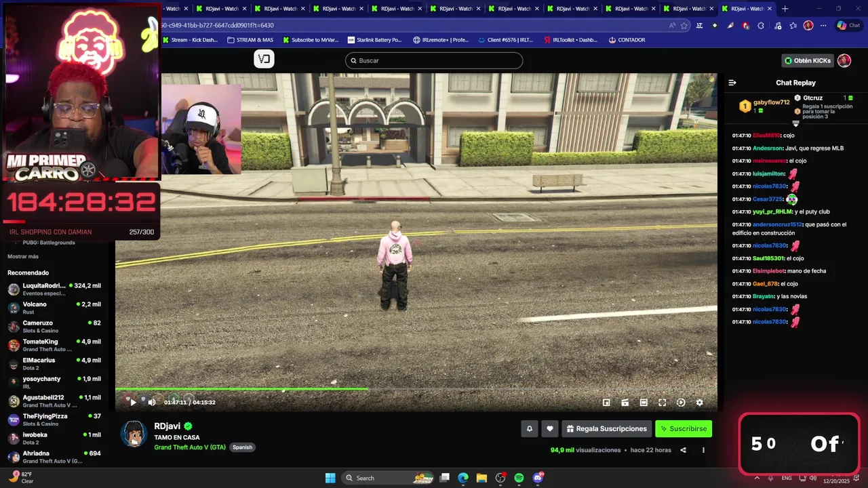Open File Explorer from the taskbar
Screen dimensions: 868x488
[481, 478]
